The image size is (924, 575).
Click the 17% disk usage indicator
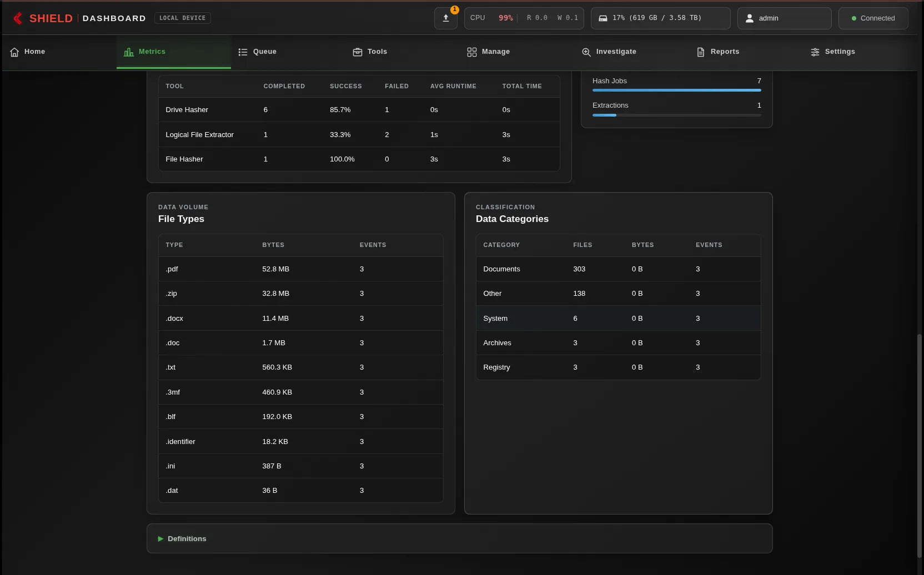click(660, 18)
